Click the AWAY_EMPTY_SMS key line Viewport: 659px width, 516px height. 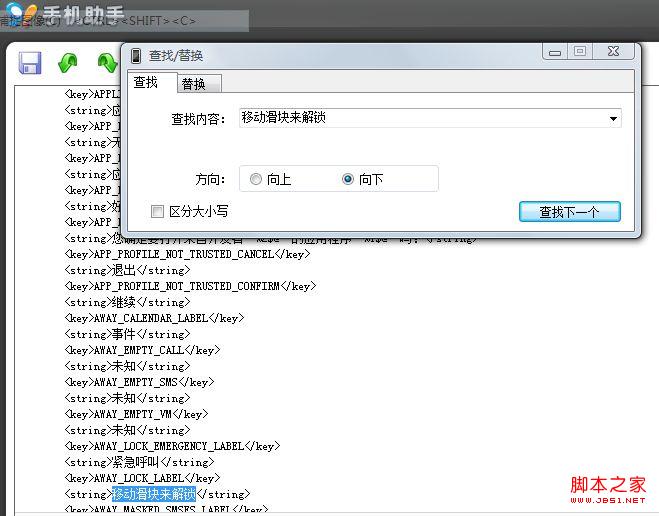140,382
